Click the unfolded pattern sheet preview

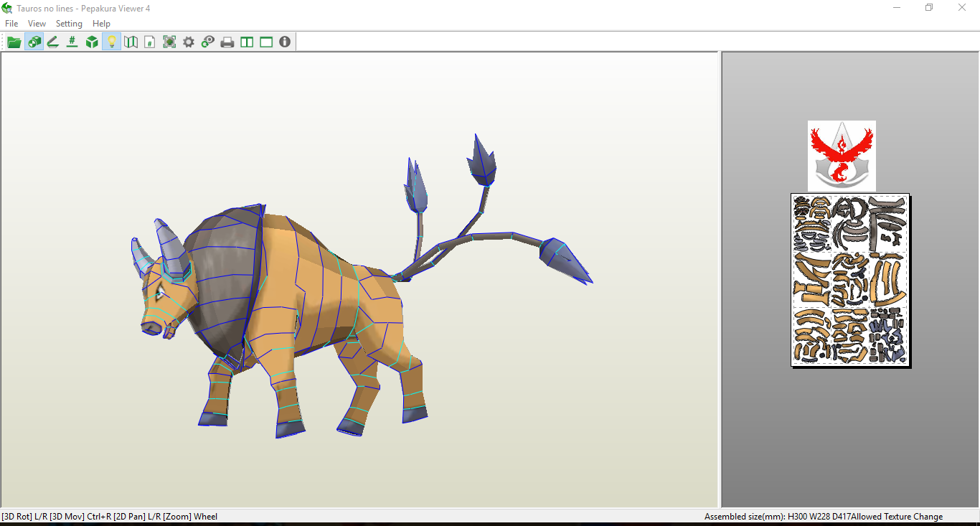coord(850,280)
